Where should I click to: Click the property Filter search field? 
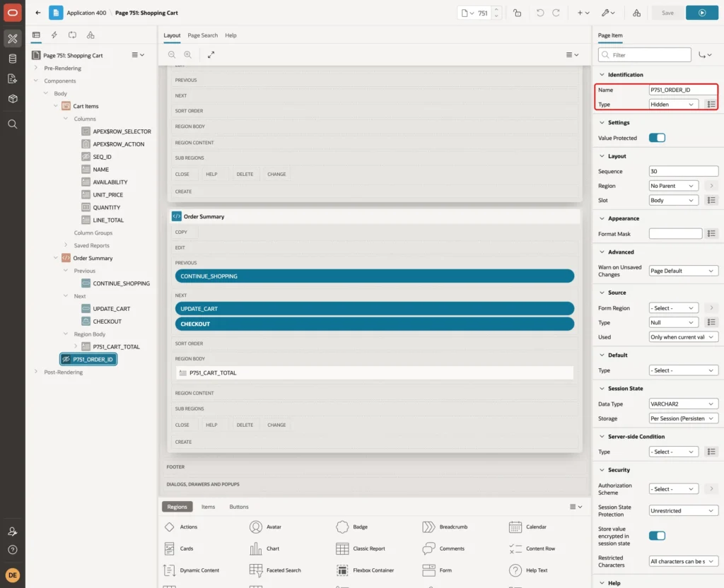(645, 55)
